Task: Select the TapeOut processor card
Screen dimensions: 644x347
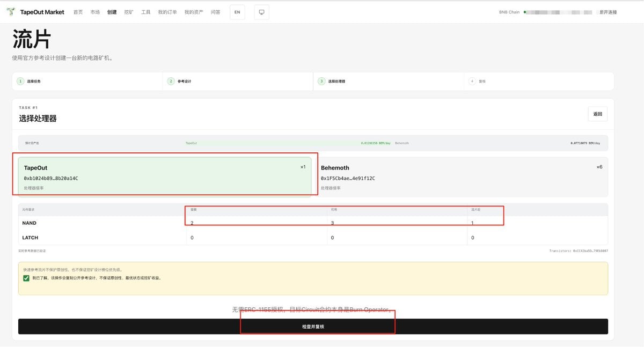Action: coord(165,176)
